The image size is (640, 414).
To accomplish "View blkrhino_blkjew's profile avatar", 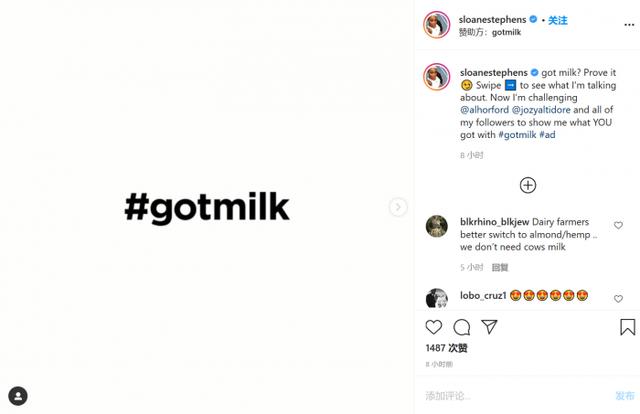I will pos(437,226).
